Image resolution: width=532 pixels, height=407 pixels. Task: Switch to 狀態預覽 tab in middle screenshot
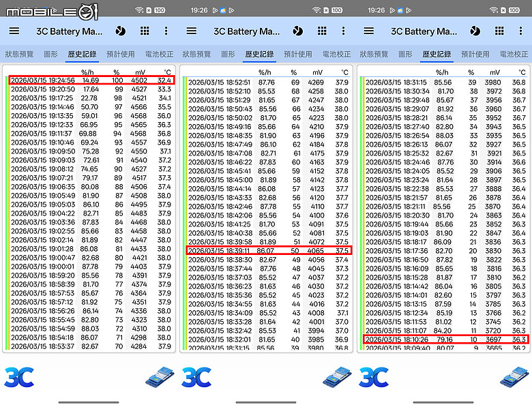tap(196, 55)
